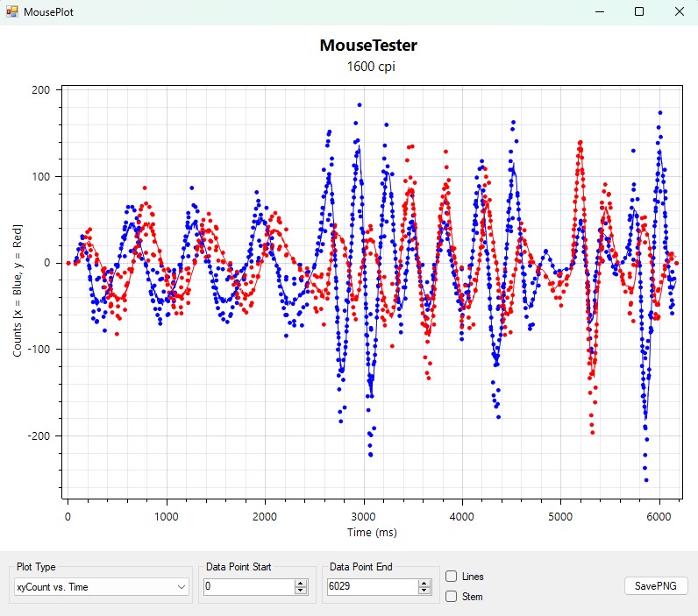
Task: Maximize the MousePlot window
Action: pyautogui.click(x=639, y=12)
